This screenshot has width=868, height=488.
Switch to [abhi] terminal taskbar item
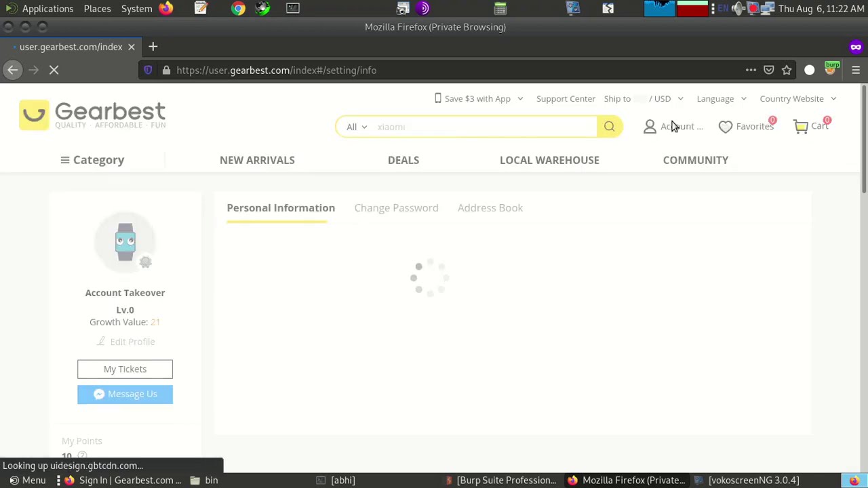click(x=336, y=480)
